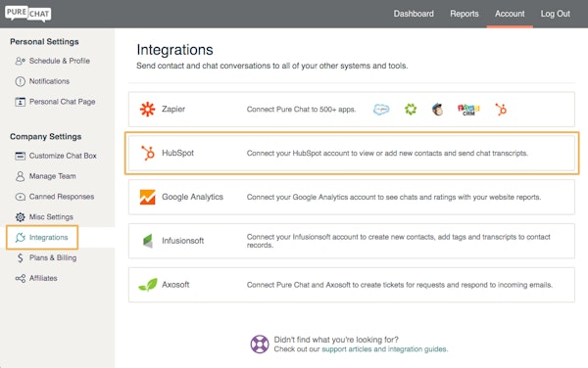Screen dimensions: 588x368
Task: Go to the Reports tab
Action: 465,14
